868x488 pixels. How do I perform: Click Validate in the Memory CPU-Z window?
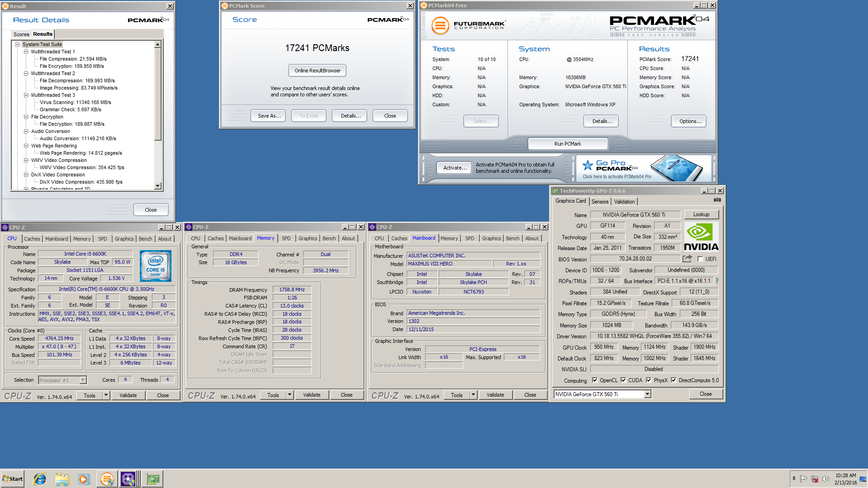(x=312, y=395)
